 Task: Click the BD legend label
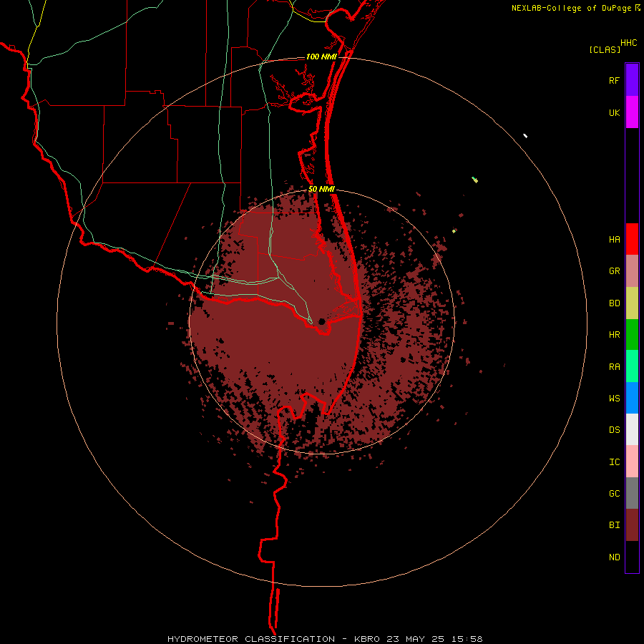tap(614, 303)
